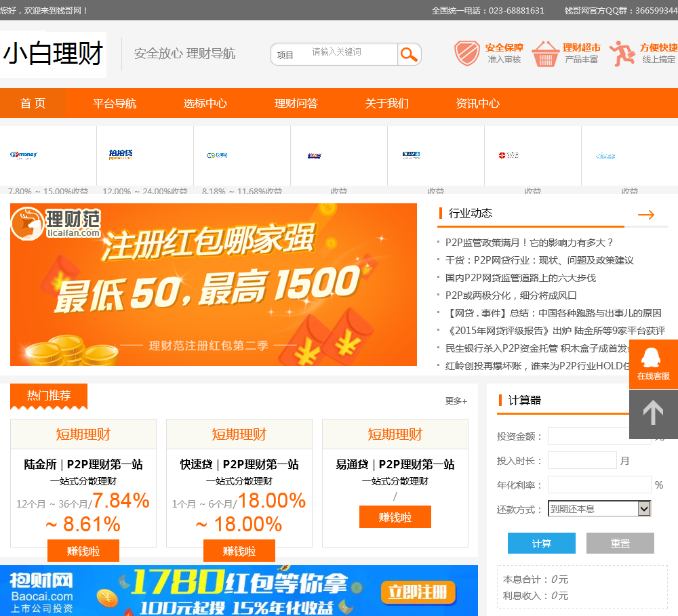The image size is (678, 616).
Task: Click the security shield icon
Action: click(x=467, y=53)
